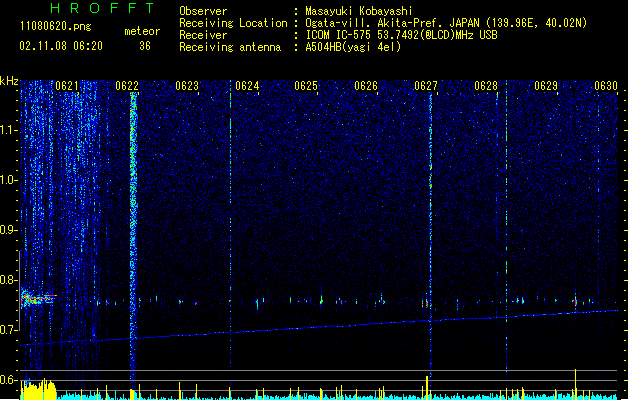Click the 0.6 kHz axis label
The image size is (629, 400).
coord(9,380)
